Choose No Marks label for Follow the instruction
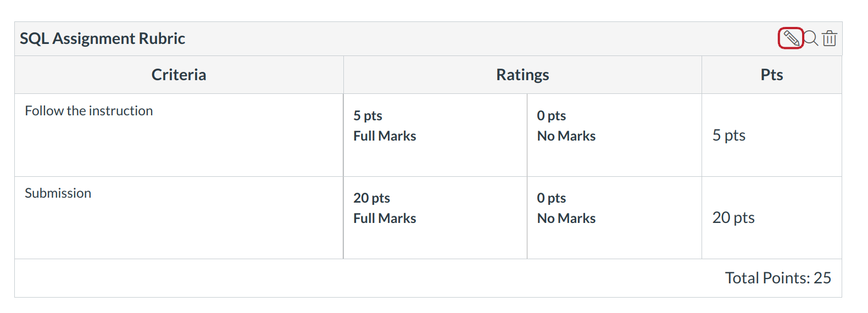The image size is (868, 313). [566, 136]
